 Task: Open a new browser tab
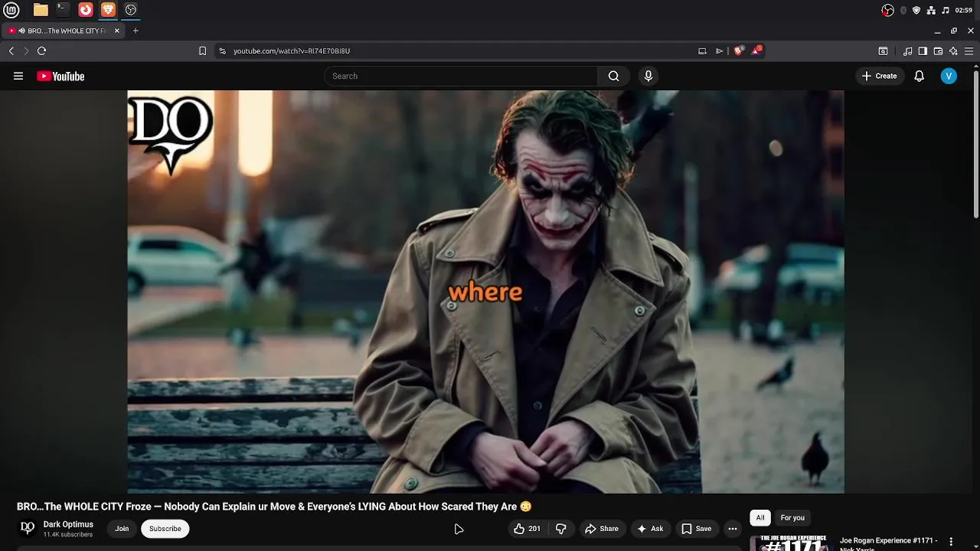coord(136,31)
